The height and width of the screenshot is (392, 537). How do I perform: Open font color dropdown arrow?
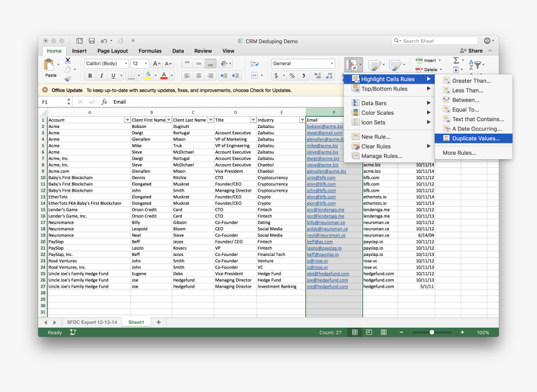coord(172,76)
